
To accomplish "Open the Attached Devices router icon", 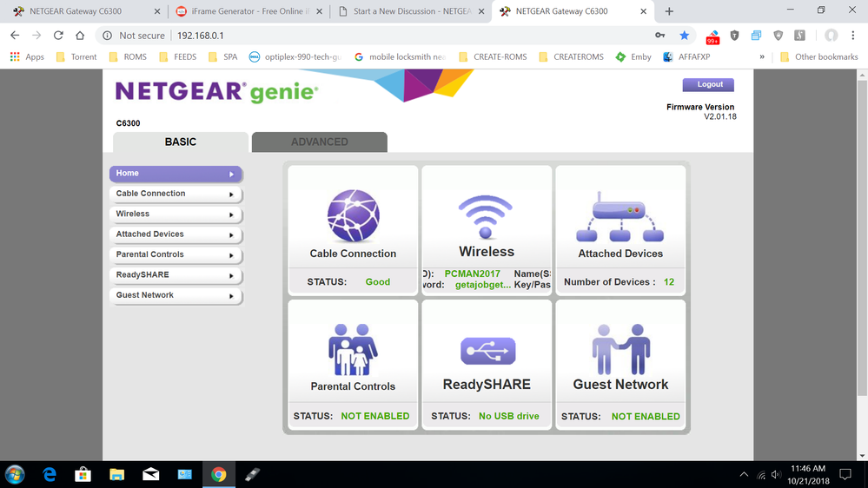I will pyautogui.click(x=620, y=217).
